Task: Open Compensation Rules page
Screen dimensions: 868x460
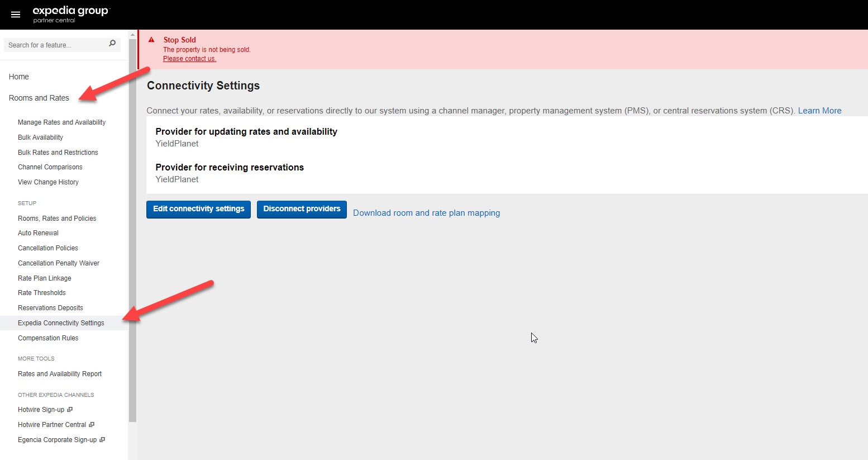Action: pyautogui.click(x=48, y=338)
